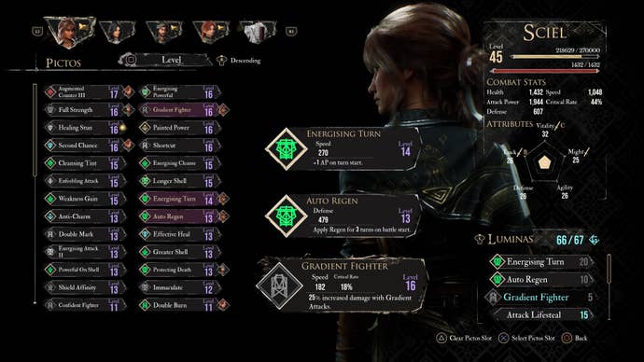This screenshot has height=362, width=644.
Task: Select the grey Gradient Fighter slot emblem
Action: click(279, 285)
